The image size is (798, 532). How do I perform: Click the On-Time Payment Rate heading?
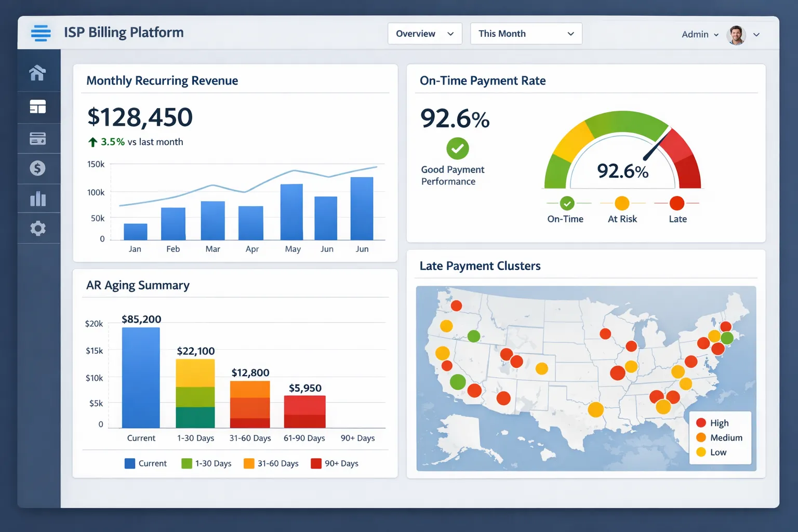[x=483, y=81]
